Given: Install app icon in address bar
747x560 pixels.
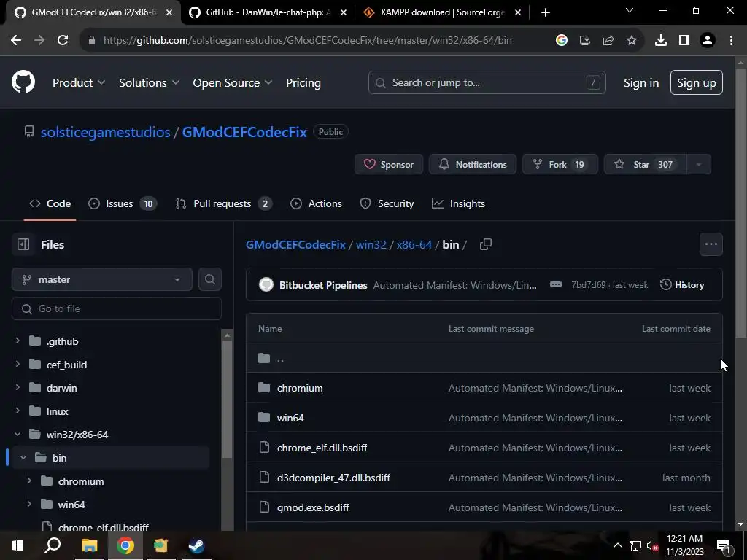Looking at the screenshot, I should tap(584, 41).
